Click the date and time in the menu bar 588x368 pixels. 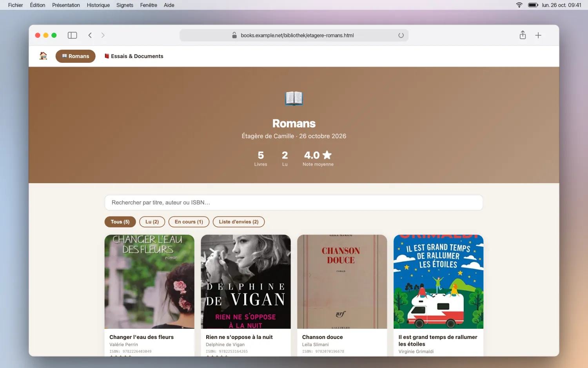tap(561, 5)
